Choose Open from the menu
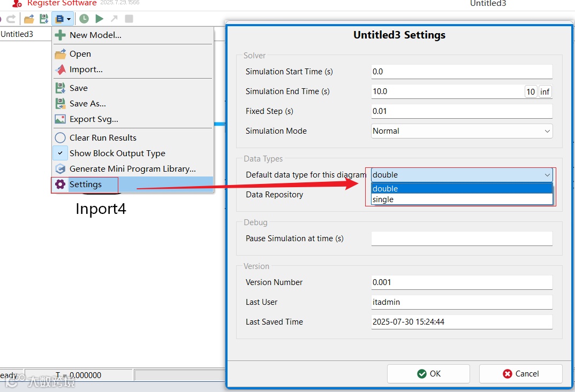575x392 pixels. click(x=133, y=54)
